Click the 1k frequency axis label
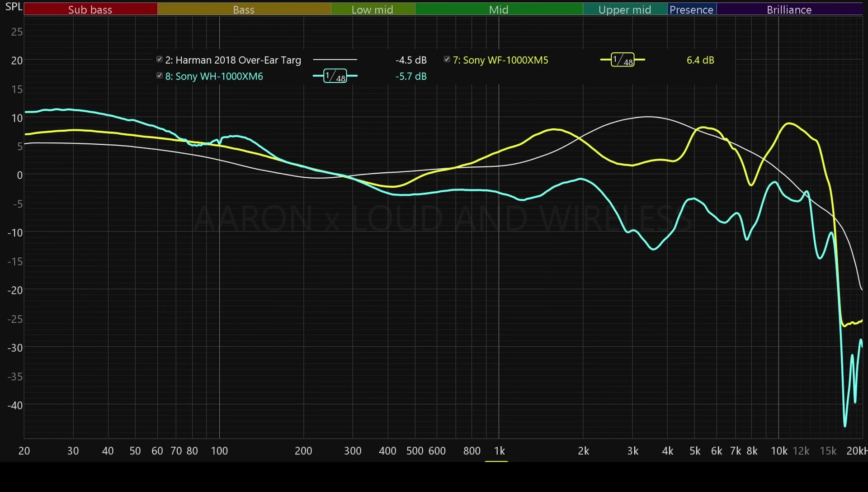The width and height of the screenshot is (868, 492). (x=499, y=451)
